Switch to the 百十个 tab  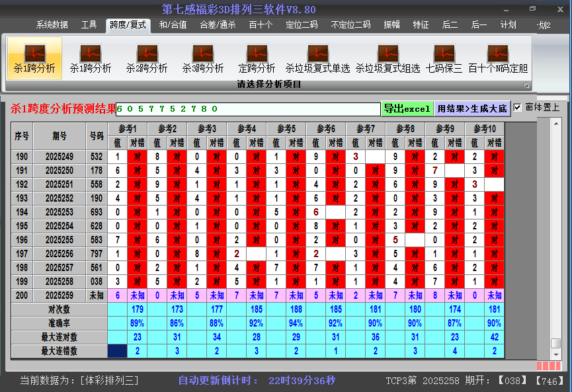point(261,25)
